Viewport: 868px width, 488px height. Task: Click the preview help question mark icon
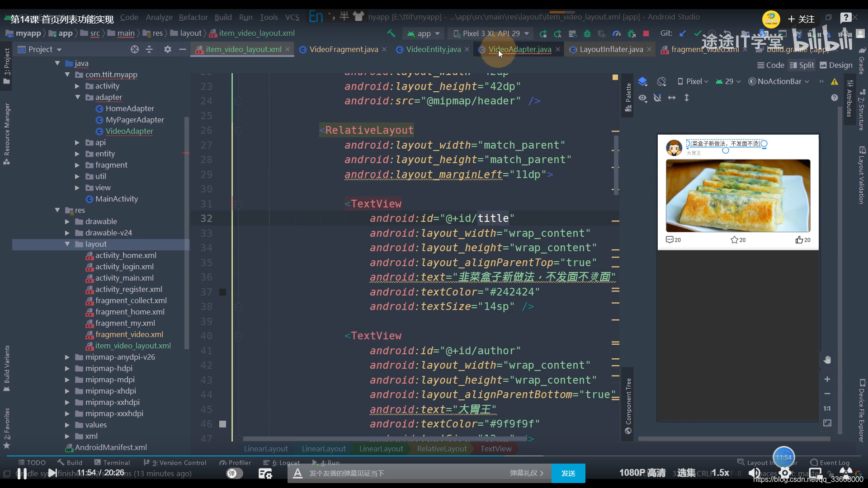[x=835, y=98]
